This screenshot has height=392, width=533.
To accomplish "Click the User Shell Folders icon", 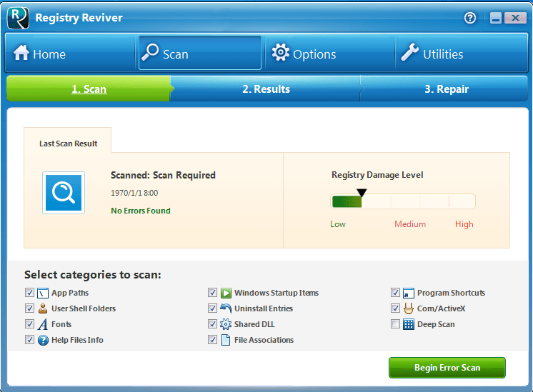I will [x=43, y=308].
